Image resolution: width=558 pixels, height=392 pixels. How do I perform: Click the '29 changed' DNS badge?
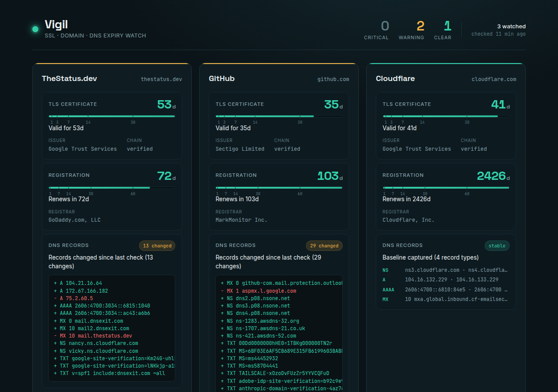pyautogui.click(x=324, y=246)
